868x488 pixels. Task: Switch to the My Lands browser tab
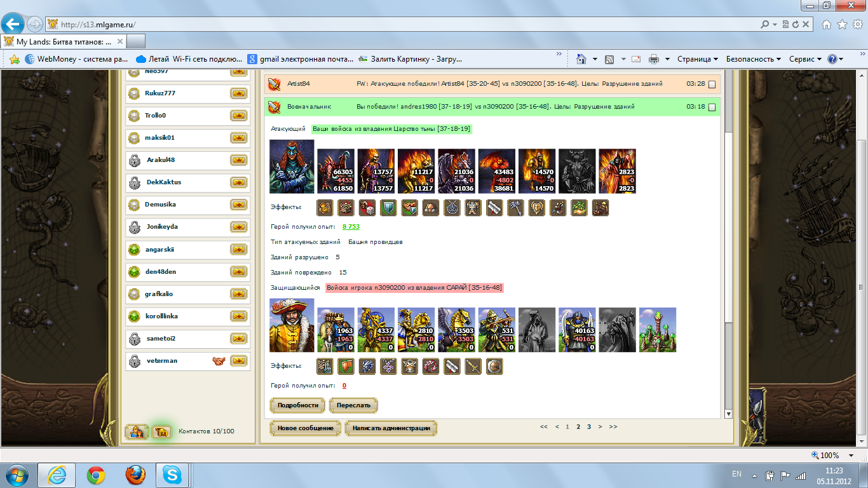64,42
